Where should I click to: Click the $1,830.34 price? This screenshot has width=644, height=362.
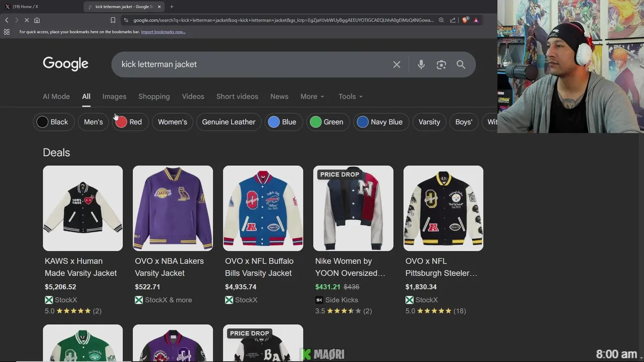pos(421,287)
